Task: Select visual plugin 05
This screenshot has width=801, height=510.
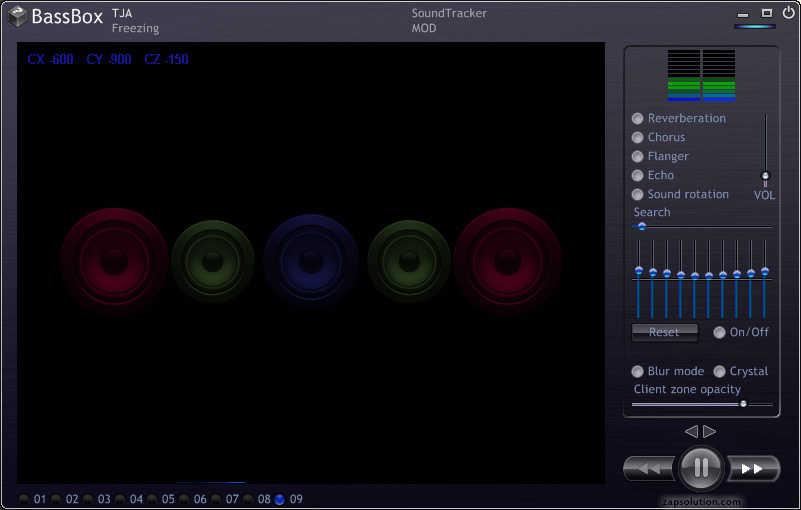Action: point(152,499)
